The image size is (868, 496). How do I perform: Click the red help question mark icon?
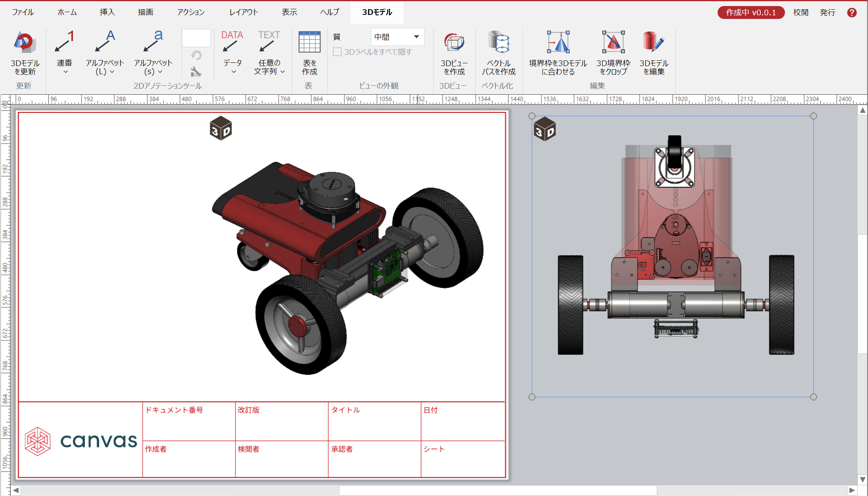pyautogui.click(x=852, y=12)
